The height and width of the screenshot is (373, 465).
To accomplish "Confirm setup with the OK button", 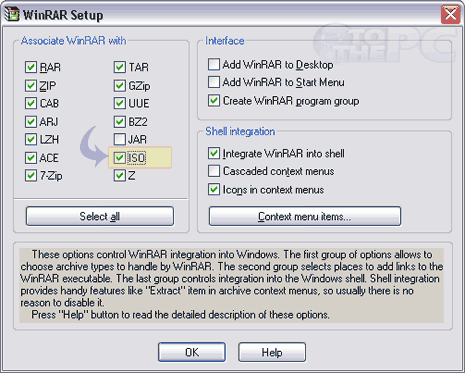I will [192, 352].
